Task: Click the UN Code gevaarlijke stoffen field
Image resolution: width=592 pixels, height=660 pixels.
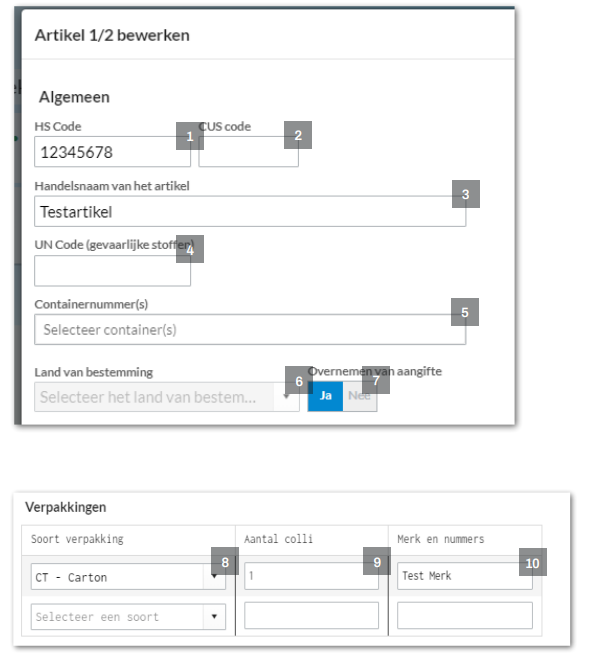Action: pyautogui.click(x=112, y=271)
